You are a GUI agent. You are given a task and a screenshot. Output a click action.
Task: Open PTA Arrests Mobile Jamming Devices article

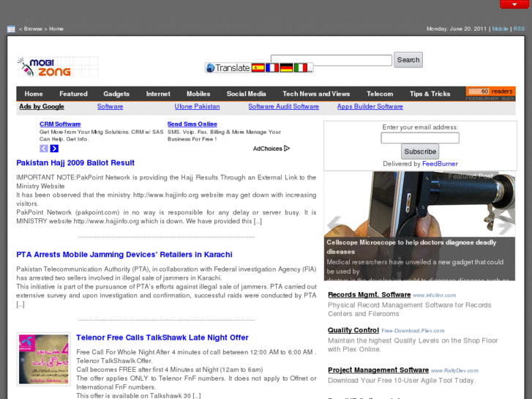pos(124,254)
